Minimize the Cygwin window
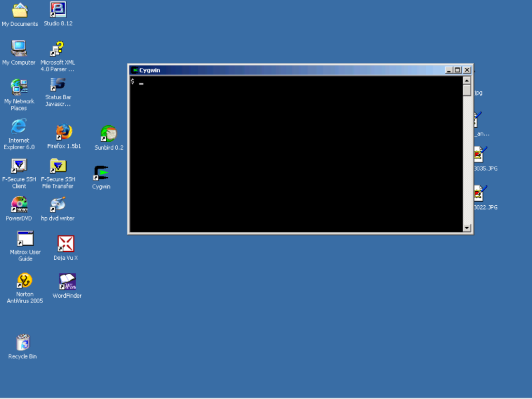Screen dimensions: 532x399 (x=449, y=70)
